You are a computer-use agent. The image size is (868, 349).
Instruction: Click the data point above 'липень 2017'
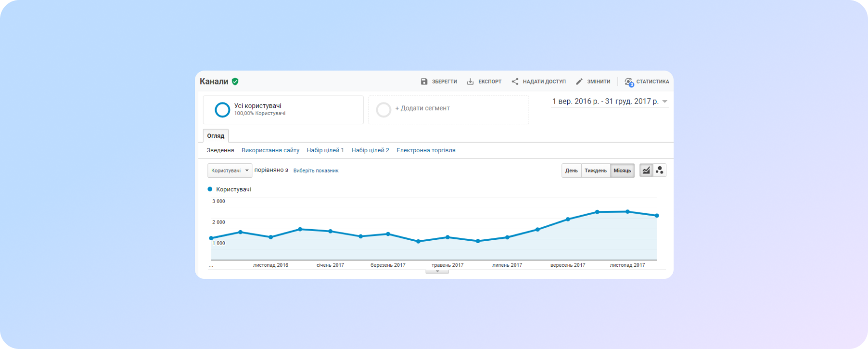[507, 237]
